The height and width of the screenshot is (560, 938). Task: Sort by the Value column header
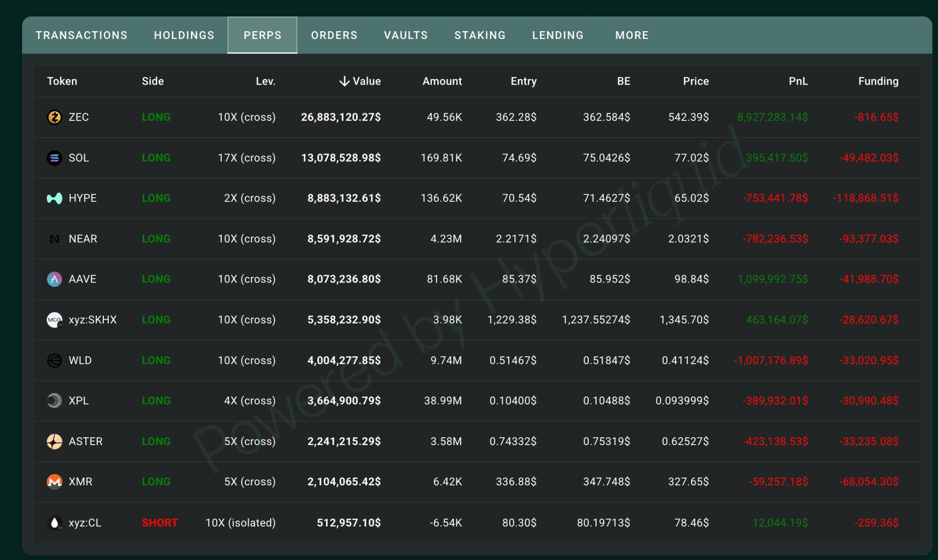[x=360, y=82]
